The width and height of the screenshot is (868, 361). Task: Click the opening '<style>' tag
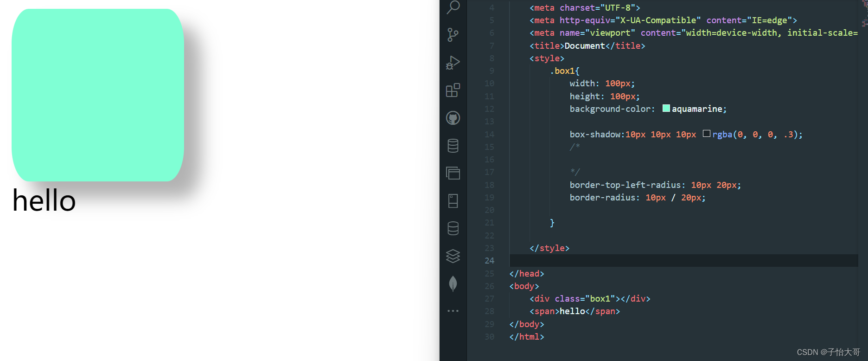[547, 58]
